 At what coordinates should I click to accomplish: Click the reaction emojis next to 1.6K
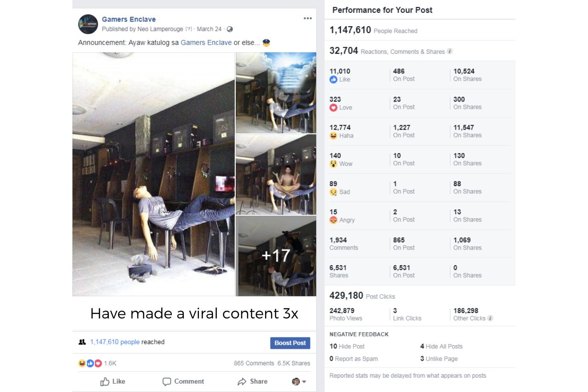click(x=90, y=363)
